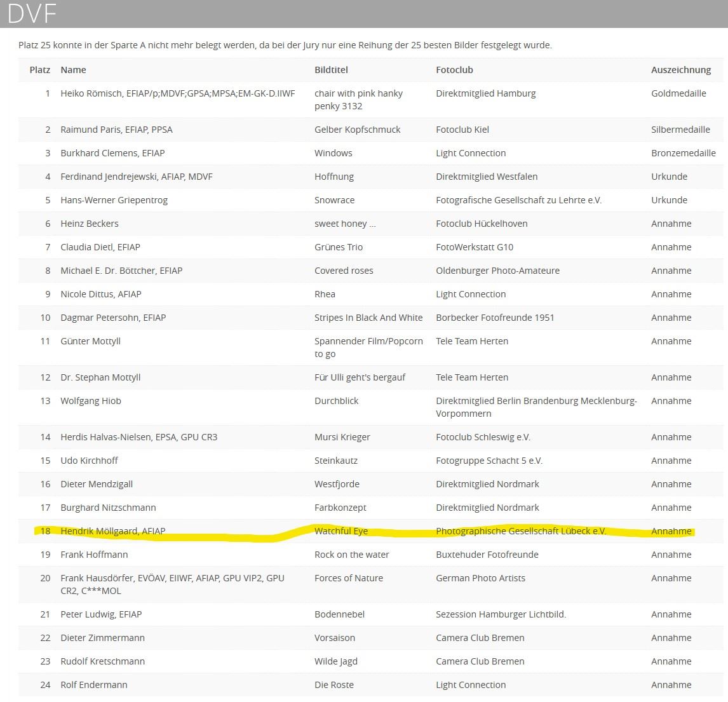This screenshot has height=702, width=728.
Task: Click the club Borbecker Fotofreunde 1951
Action: (x=495, y=318)
